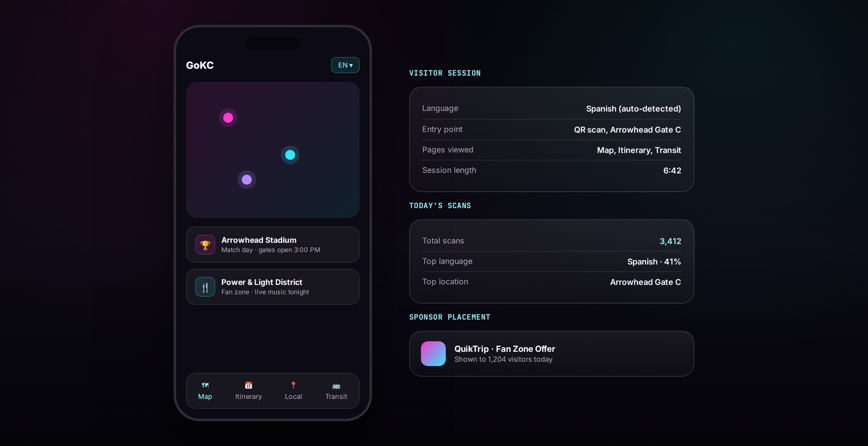Select the cyan map pin
The width and height of the screenshot is (868, 446).
pos(290,155)
